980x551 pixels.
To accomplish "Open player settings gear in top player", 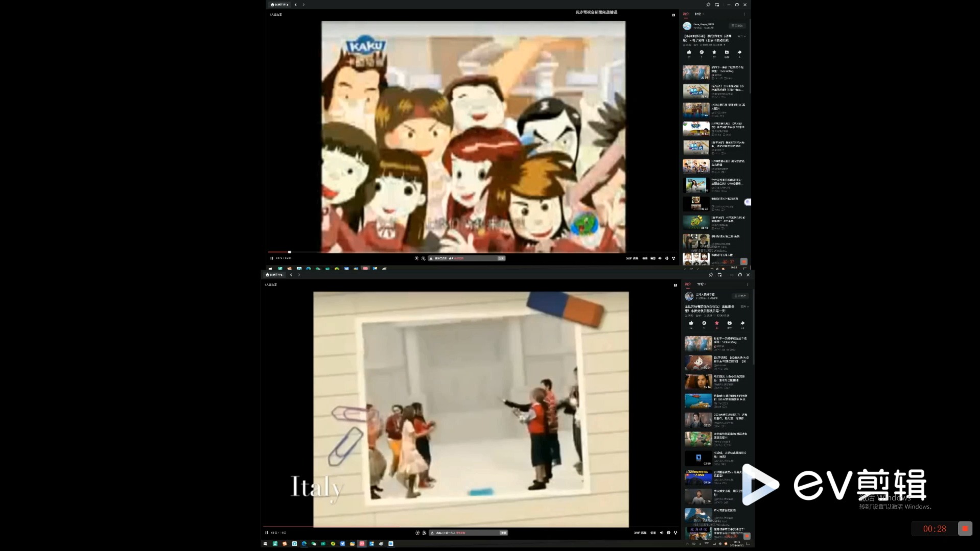I will click(x=667, y=258).
